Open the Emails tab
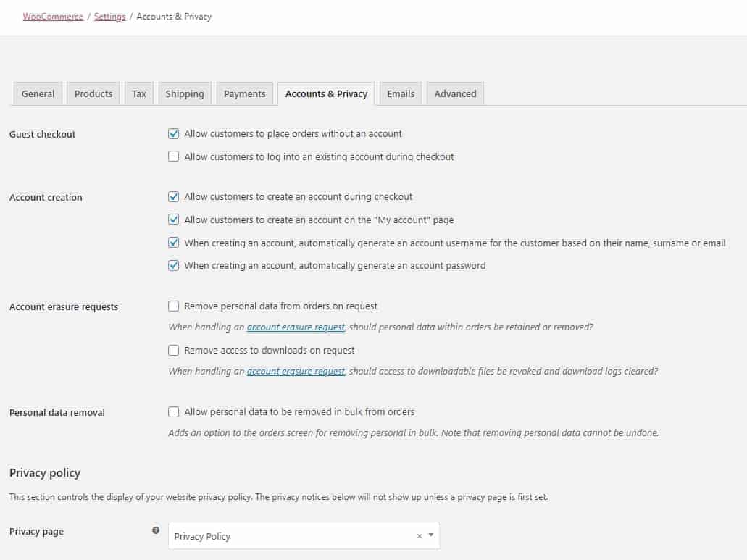Screen dimensions: 747x560 (401, 93)
